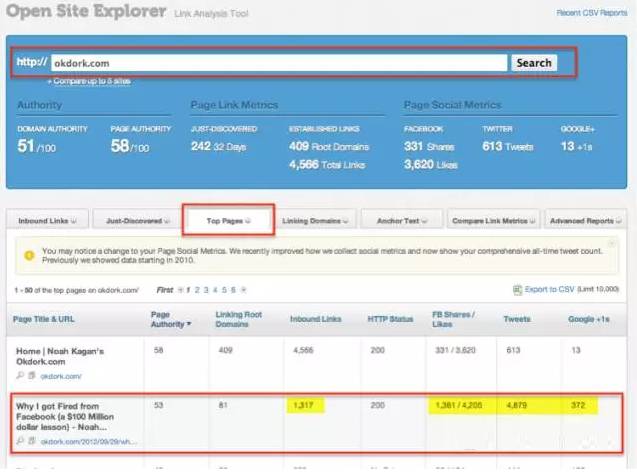Click the Domain Authority 51/100 score
The height and width of the screenshot is (472, 637).
point(37,146)
